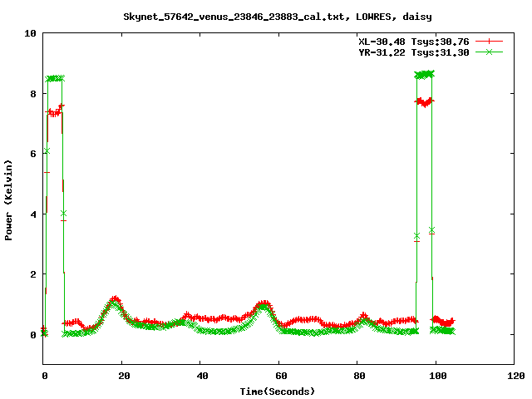Screen dimensions: 532x399
Task: Click y-axis tick label 6
Action: [x=33, y=154]
